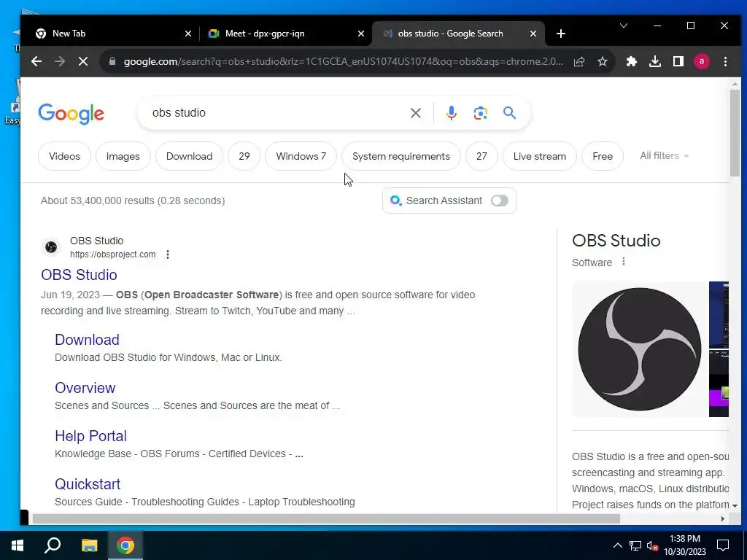Open the Help Portal sitelink
Image resolution: width=747 pixels, height=560 pixels.
(x=90, y=436)
